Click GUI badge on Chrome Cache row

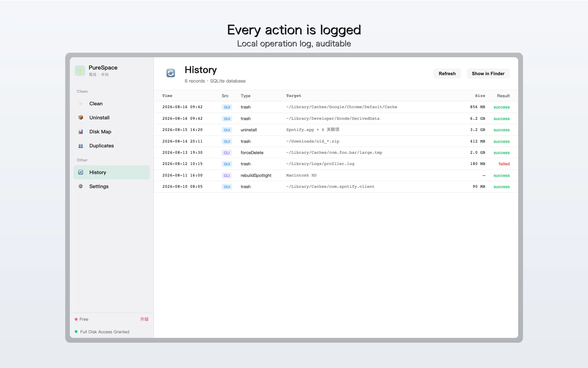[x=227, y=107]
